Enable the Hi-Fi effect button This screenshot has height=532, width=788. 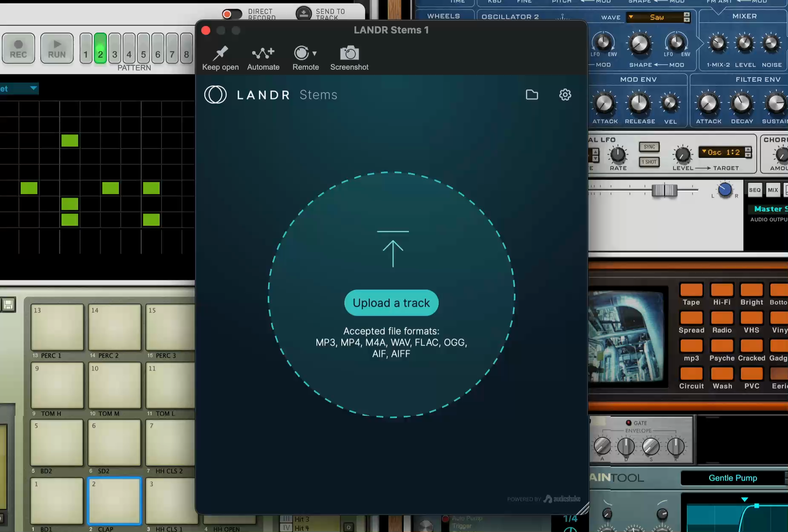coord(722,290)
